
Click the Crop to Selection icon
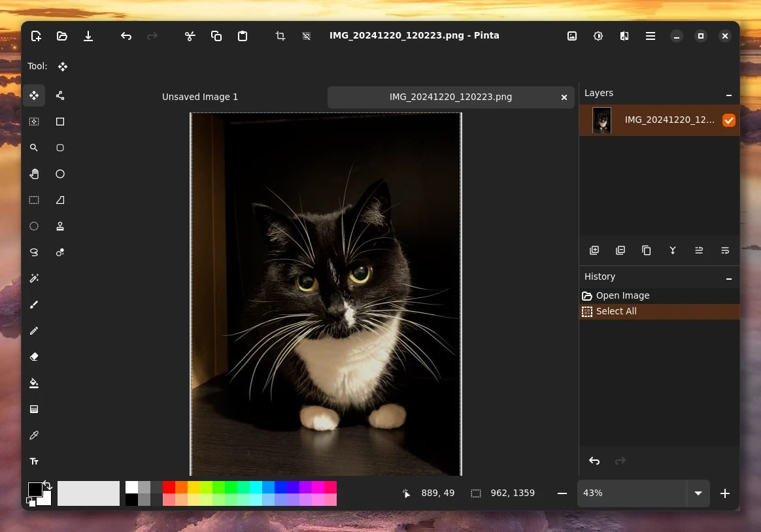click(x=280, y=36)
